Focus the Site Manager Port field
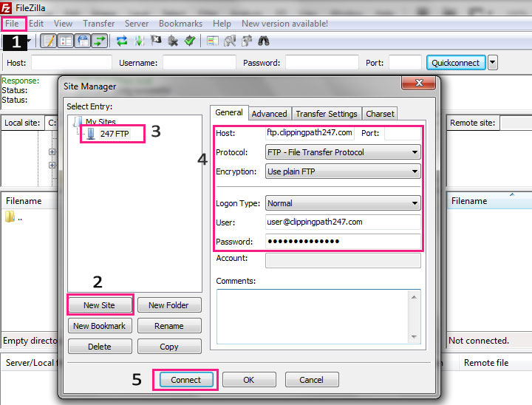 pyautogui.click(x=403, y=133)
